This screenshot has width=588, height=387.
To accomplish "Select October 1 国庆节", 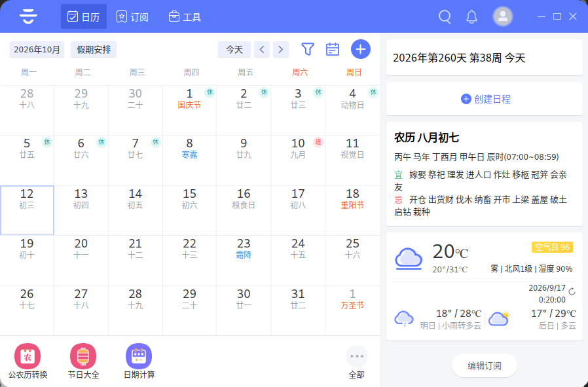I will (189, 110).
